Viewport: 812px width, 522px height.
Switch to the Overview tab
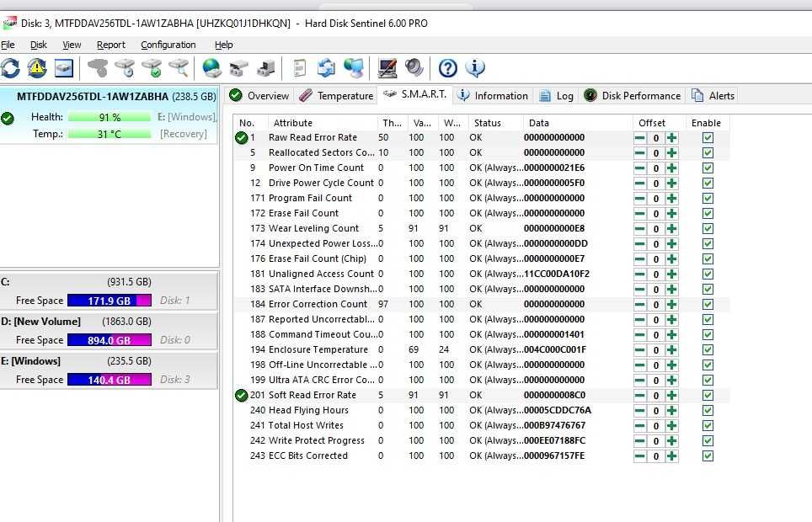click(259, 96)
